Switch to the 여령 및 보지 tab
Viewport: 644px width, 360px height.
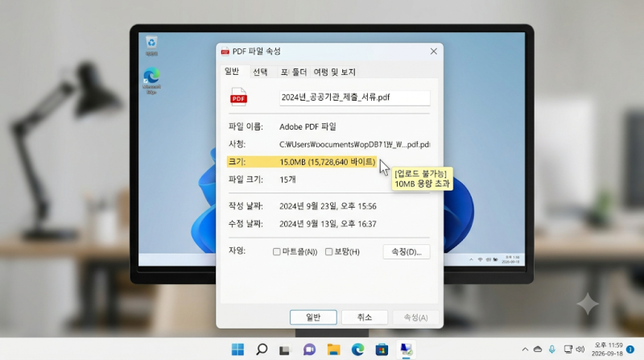(334, 72)
